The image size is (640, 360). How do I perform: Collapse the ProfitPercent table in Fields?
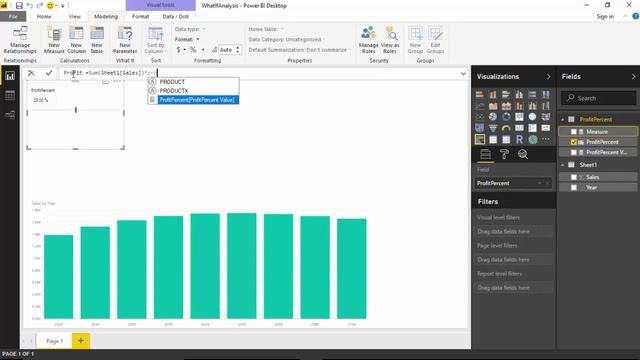click(562, 120)
